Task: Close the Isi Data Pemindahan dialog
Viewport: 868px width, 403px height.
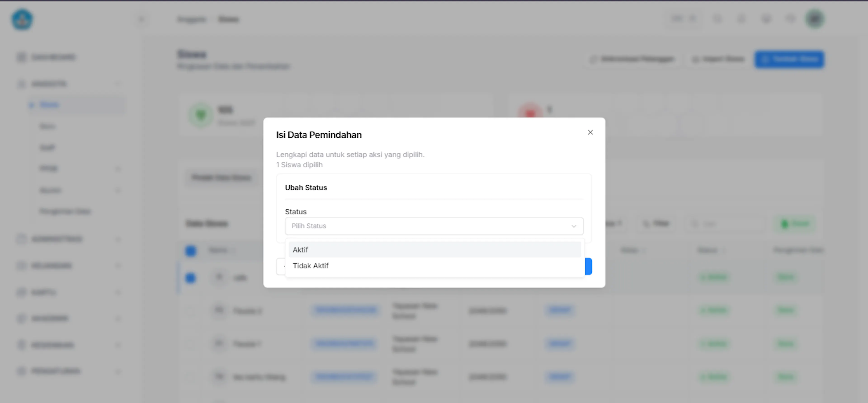Action: [590, 132]
